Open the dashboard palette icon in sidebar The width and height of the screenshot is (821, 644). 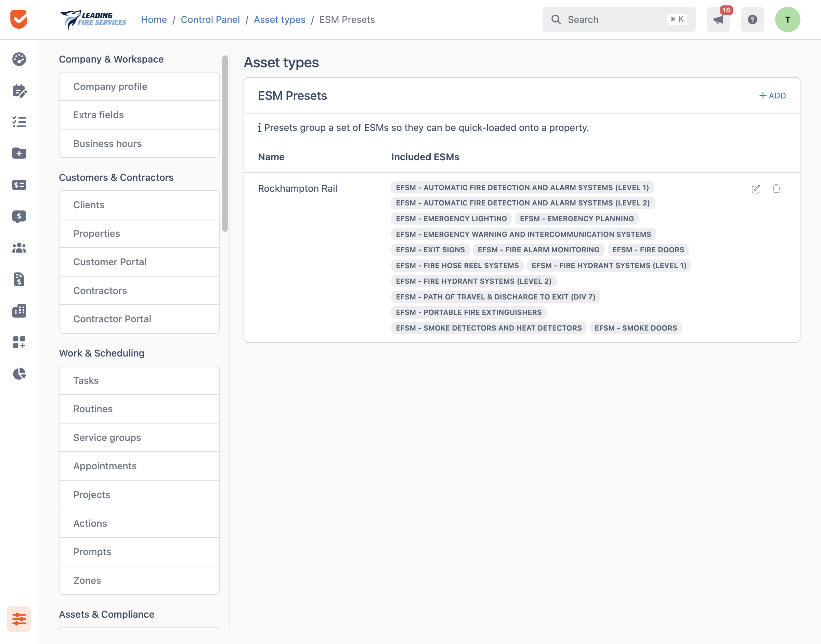click(x=19, y=59)
